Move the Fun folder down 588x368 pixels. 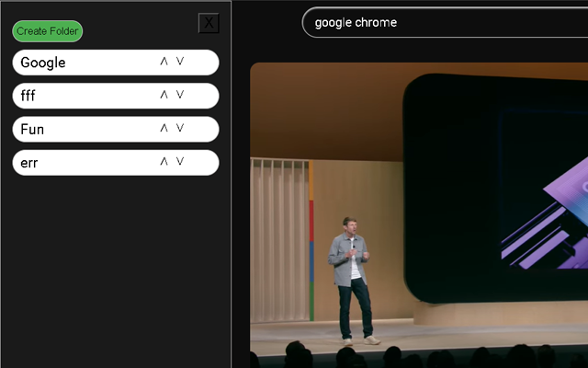click(x=180, y=128)
